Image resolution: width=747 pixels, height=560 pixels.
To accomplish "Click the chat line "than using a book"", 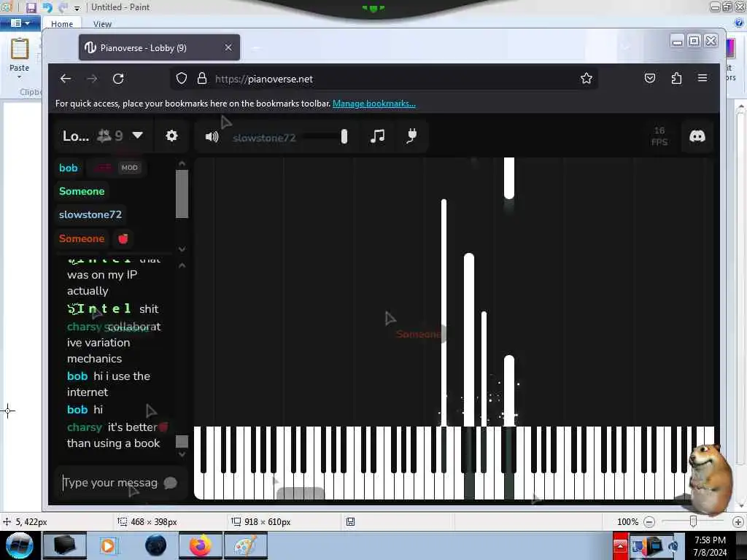I will [113, 443].
